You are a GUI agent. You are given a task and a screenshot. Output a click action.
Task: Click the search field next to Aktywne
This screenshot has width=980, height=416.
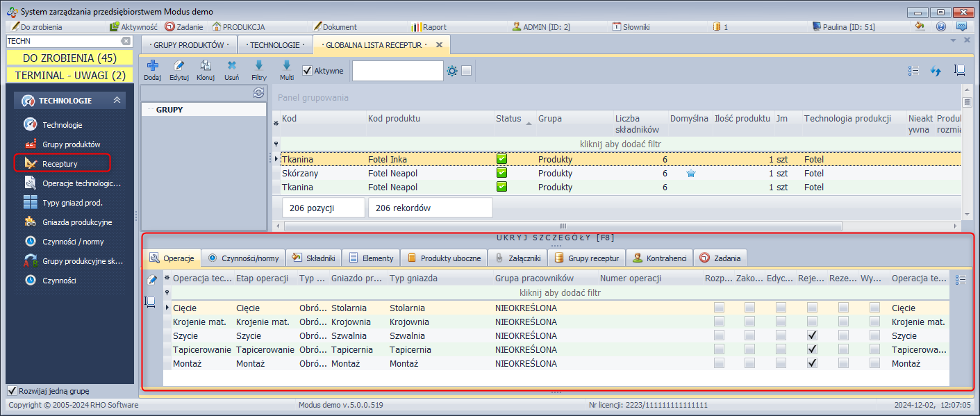(397, 71)
